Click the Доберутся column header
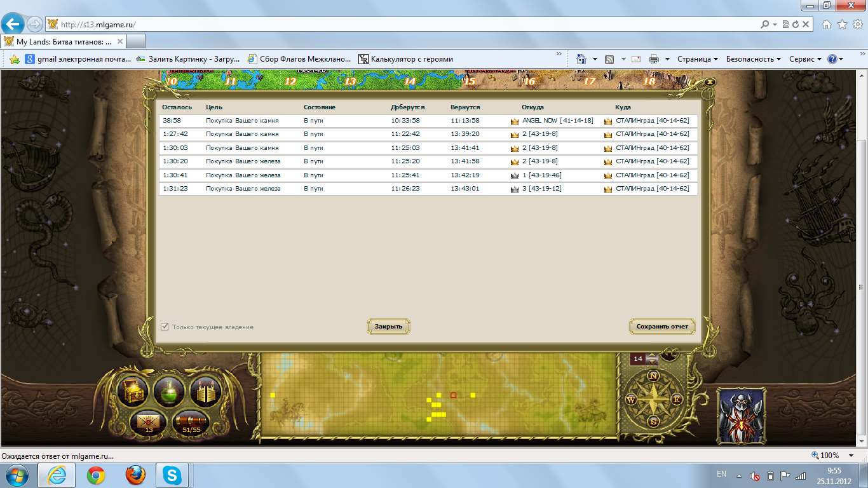This screenshot has width=868, height=488. pyautogui.click(x=407, y=107)
